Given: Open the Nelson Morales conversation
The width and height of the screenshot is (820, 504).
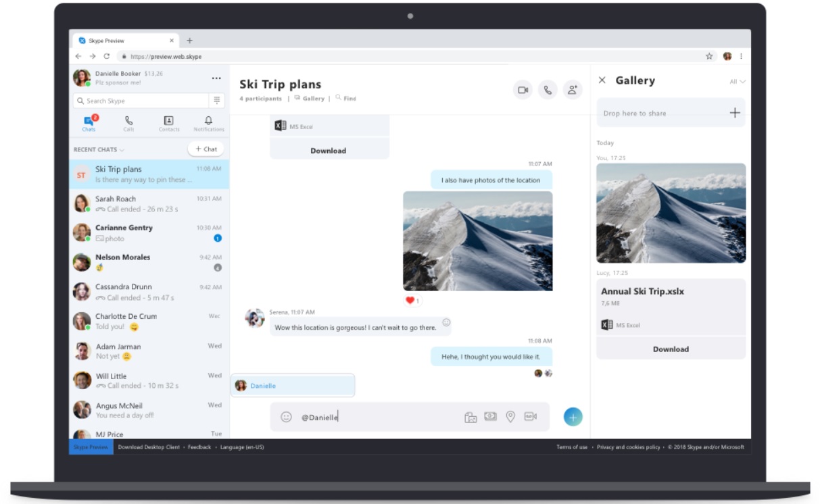Looking at the screenshot, I should click(x=149, y=262).
